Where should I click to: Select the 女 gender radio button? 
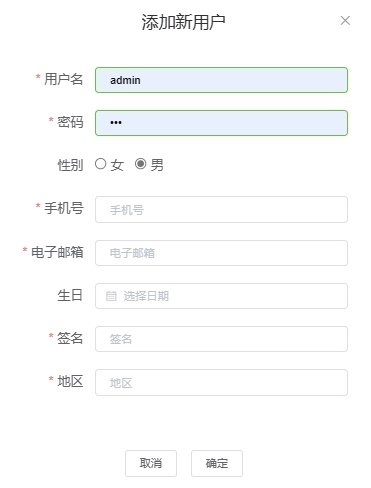tap(100, 164)
